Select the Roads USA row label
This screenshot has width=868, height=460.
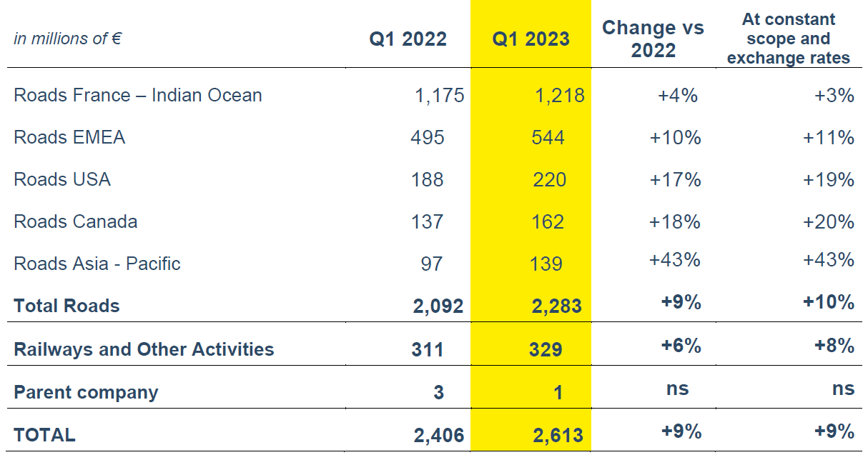62,179
